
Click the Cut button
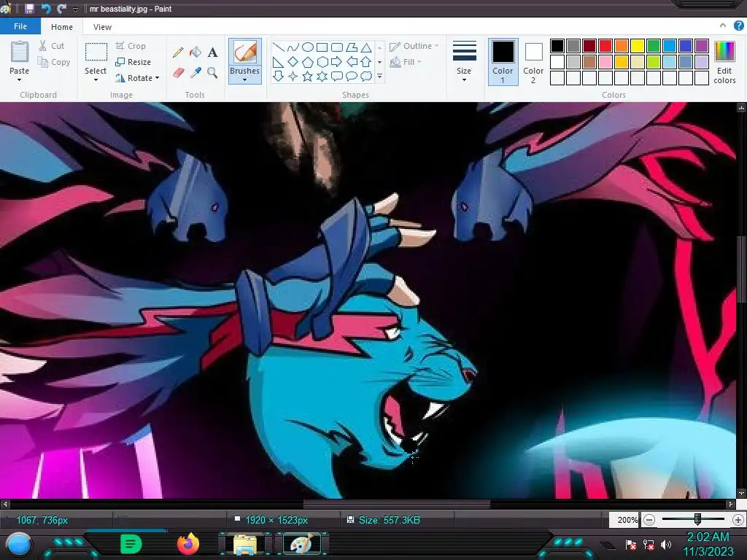tap(52, 46)
